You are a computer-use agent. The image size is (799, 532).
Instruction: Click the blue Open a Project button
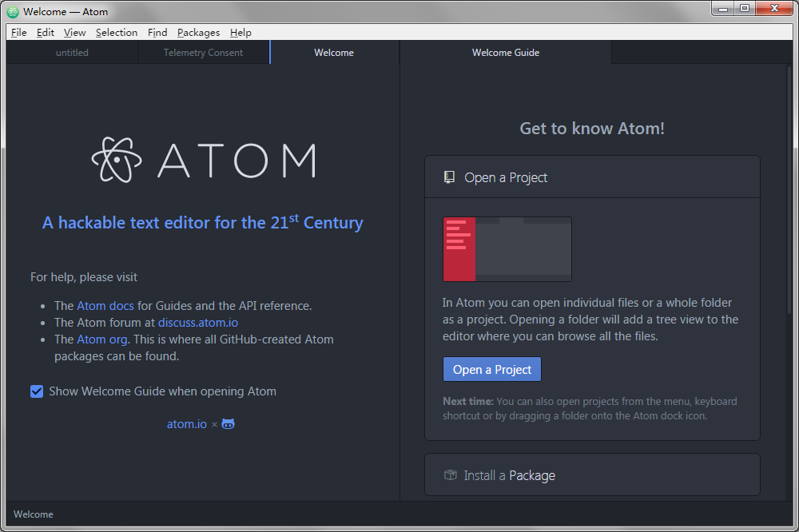click(491, 369)
